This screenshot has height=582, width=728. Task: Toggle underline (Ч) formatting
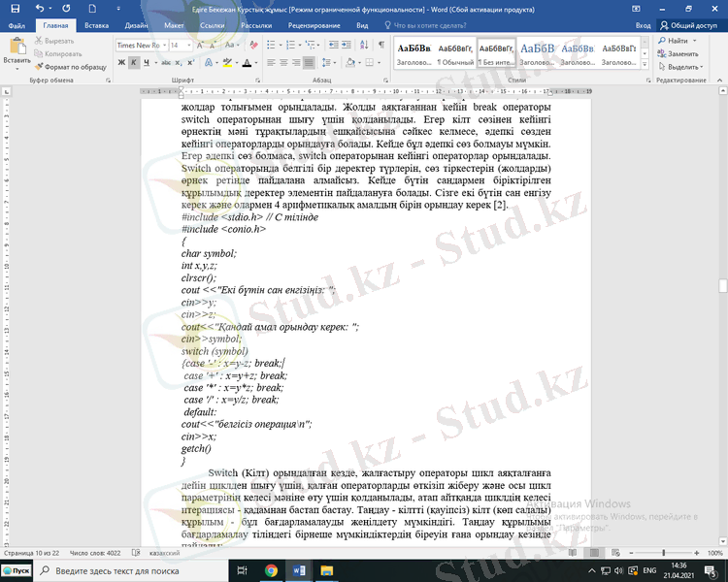[x=147, y=62]
